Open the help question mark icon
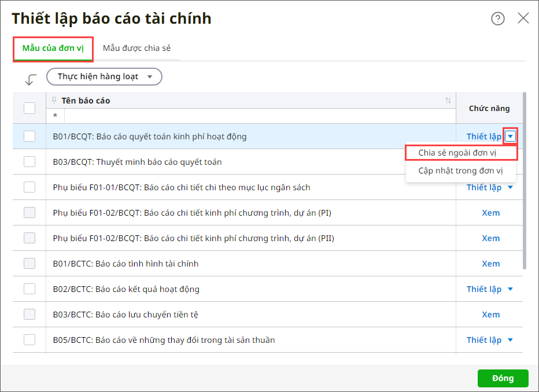Viewport: 539px width, 392px height. 497,19
